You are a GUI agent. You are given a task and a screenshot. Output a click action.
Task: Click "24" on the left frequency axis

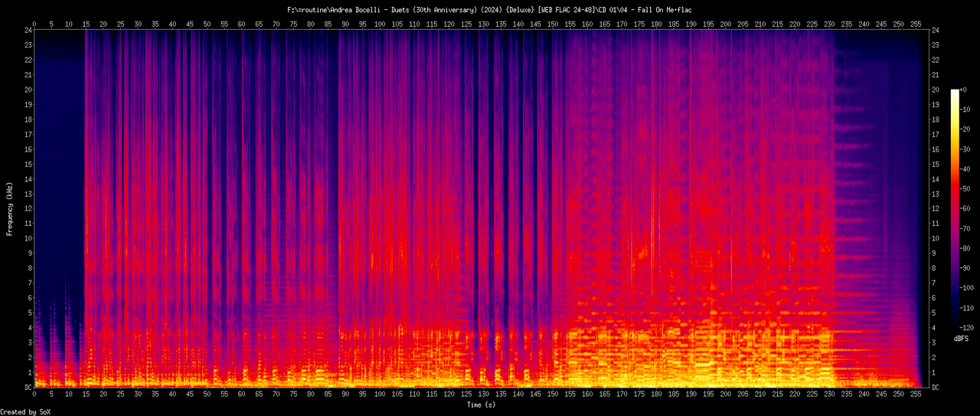(x=28, y=30)
